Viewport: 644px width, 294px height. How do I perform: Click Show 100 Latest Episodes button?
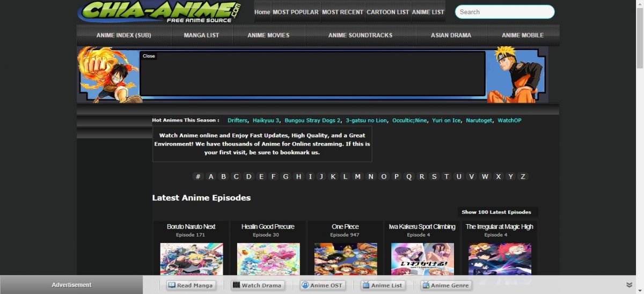tap(496, 212)
